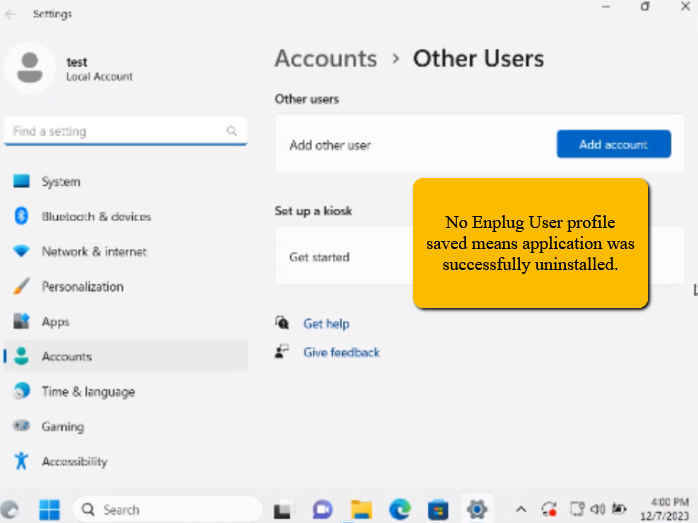Viewport: 698px width, 523px height.
Task: Click the Settings gear taskbar icon
Action: [477, 509]
